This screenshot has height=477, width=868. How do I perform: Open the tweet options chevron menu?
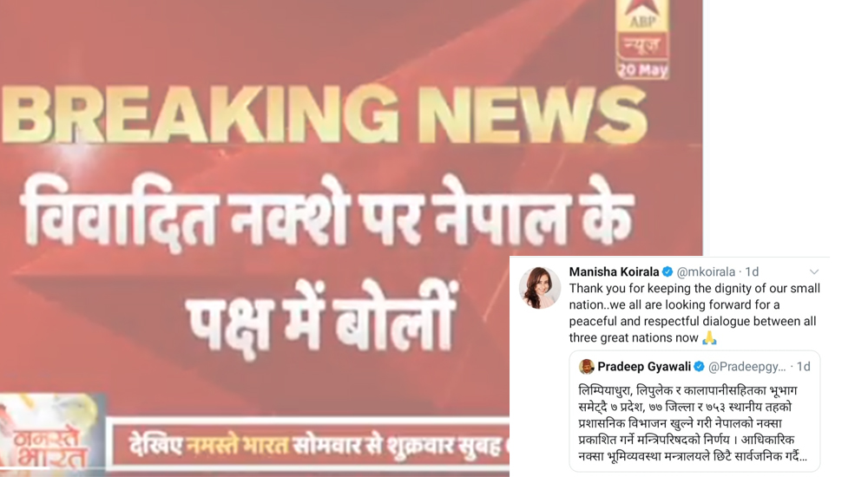pyautogui.click(x=814, y=271)
